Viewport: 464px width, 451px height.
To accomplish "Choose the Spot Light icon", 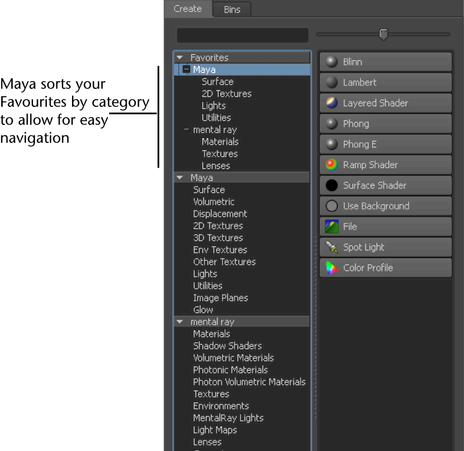I will (x=331, y=247).
